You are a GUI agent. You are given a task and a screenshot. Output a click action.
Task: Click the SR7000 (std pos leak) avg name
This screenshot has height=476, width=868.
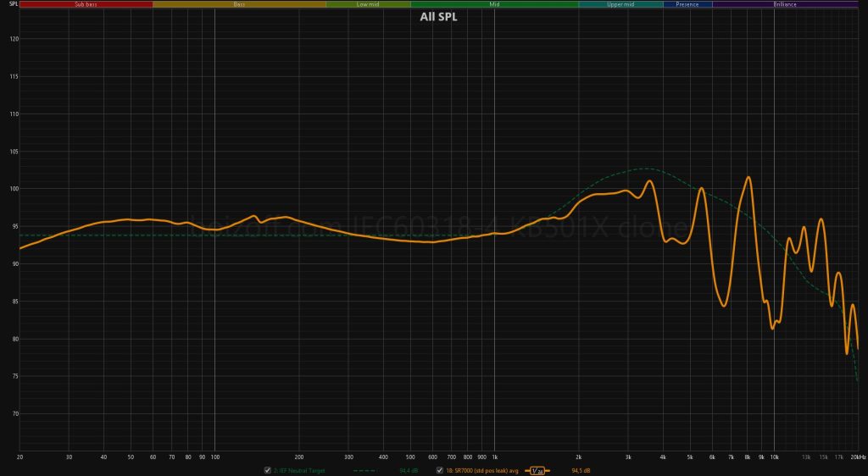[481, 470]
